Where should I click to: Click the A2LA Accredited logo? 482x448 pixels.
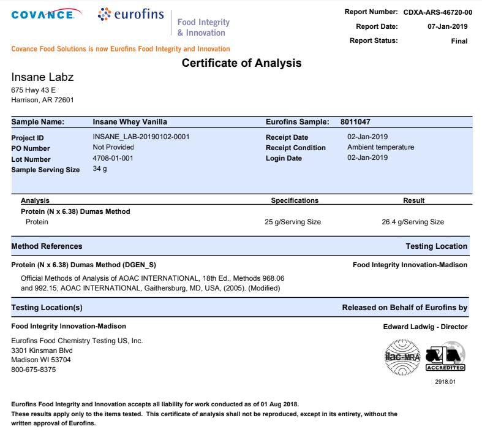point(445,357)
